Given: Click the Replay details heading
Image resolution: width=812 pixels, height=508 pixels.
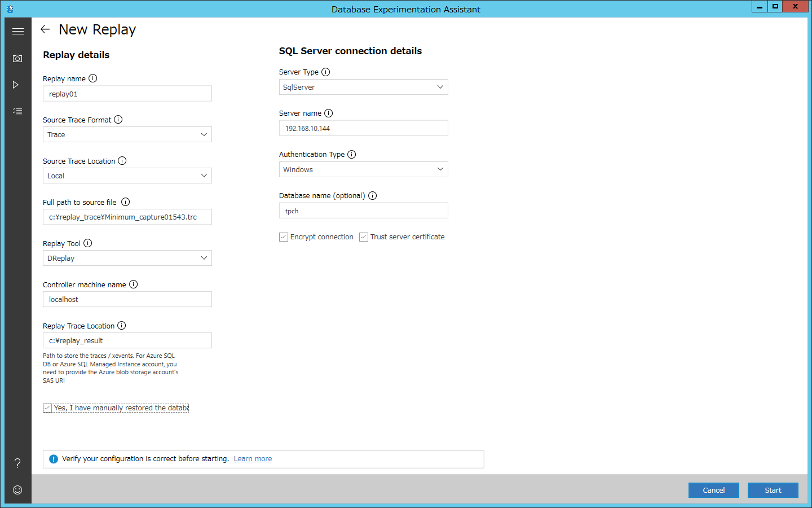Looking at the screenshot, I should 76,55.
